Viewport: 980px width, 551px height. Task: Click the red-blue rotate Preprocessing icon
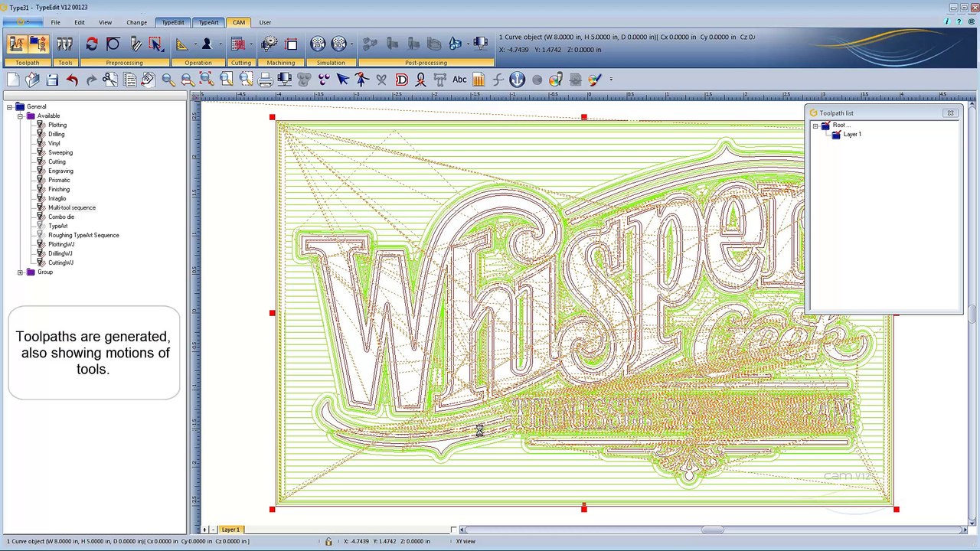[x=92, y=44]
